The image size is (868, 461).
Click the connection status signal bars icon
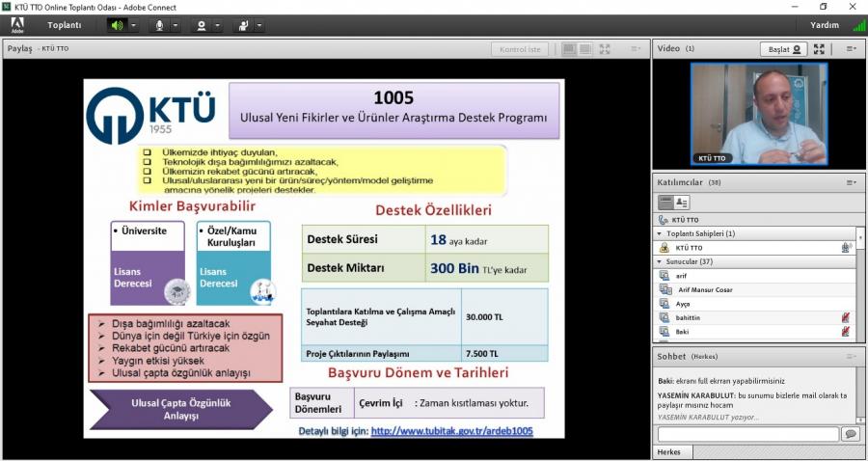pyautogui.click(x=849, y=25)
